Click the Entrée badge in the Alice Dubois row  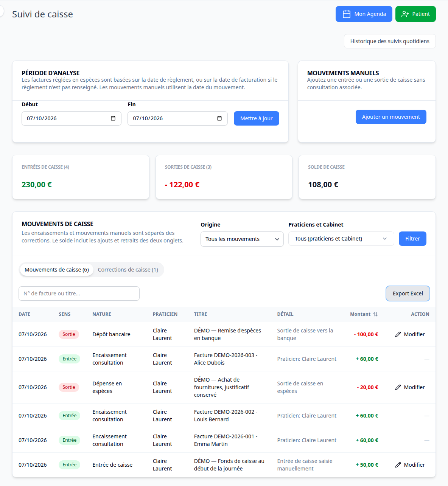(x=69, y=359)
